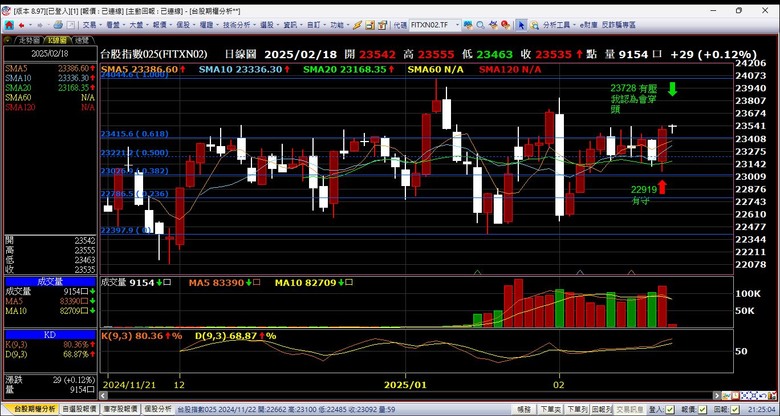Click the e財庫 link
780x416 pixels.
588,25
